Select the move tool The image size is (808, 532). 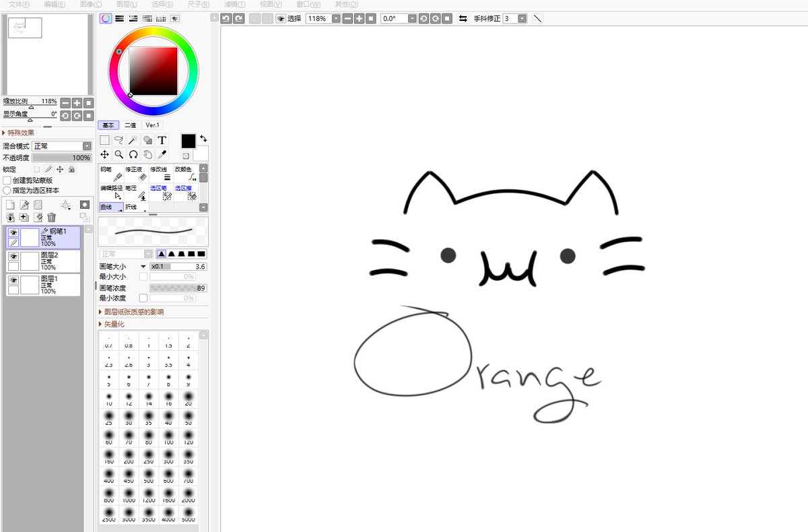[104, 154]
